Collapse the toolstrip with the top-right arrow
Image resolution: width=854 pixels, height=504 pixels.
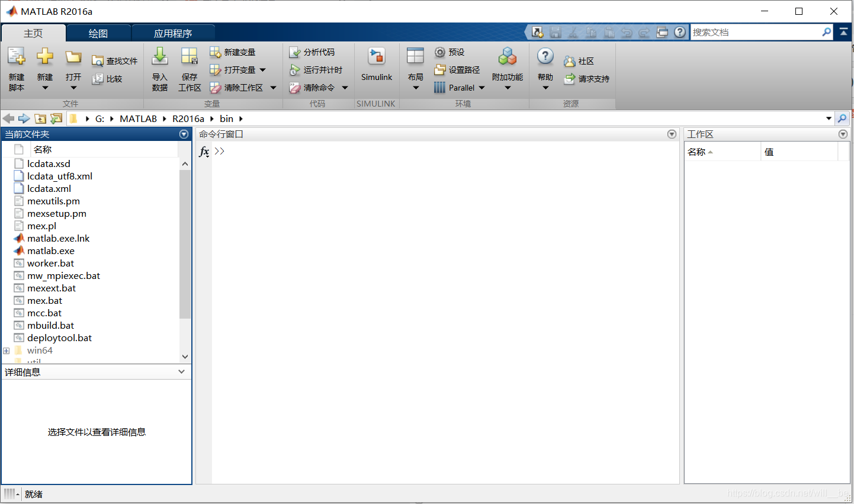tap(843, 32)
